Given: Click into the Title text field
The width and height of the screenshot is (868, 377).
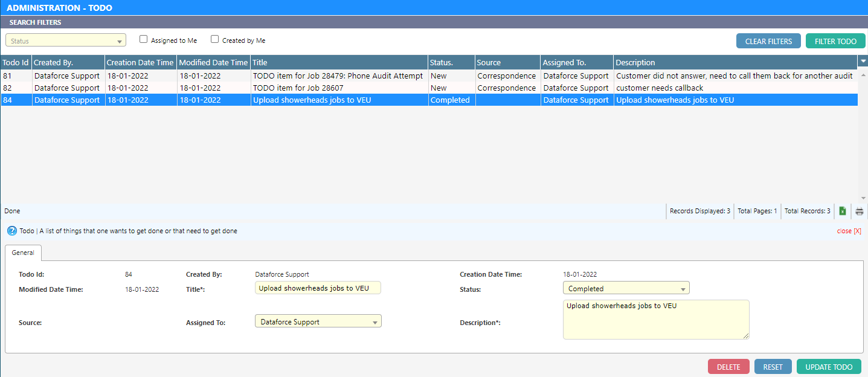Looking at the screenshot, I should tap(318, 288).
